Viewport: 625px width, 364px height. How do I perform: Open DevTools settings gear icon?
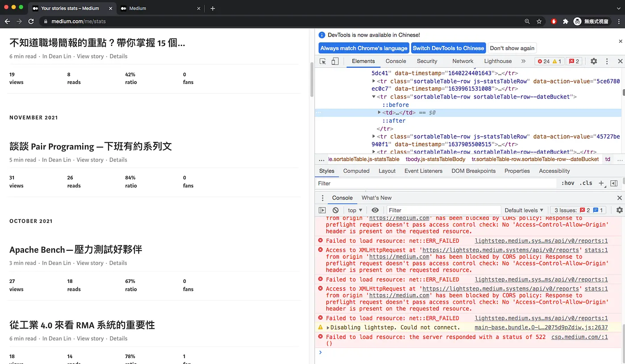594,61
